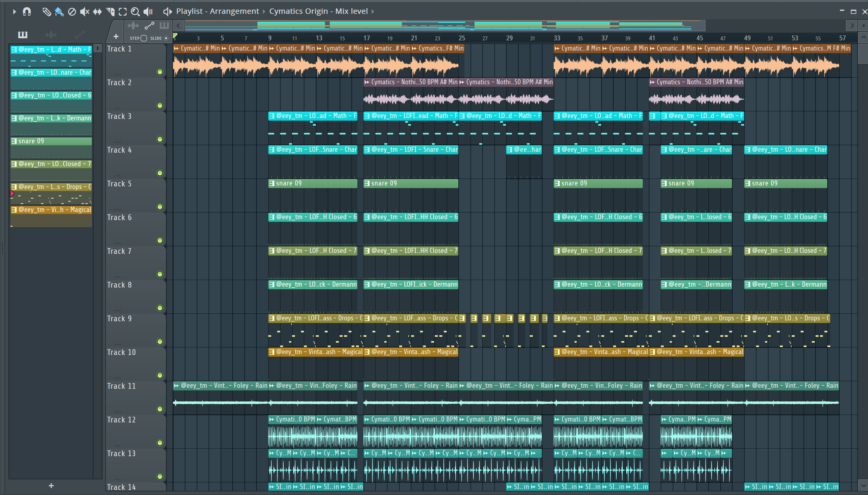Open the Playlist - Arrangement menu
The height and width of the screenshot is (495, 868).
pos(217,11)
